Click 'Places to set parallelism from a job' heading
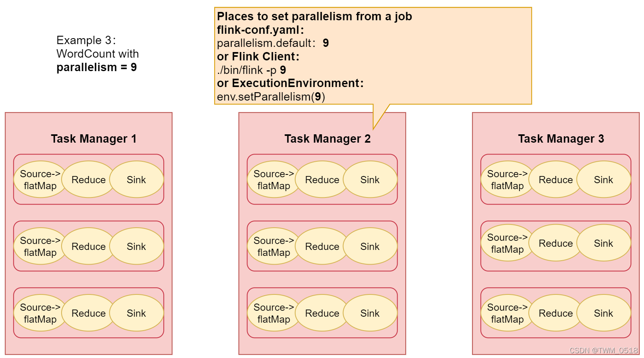This screenshot has height=358, width=644. point(314,16)
